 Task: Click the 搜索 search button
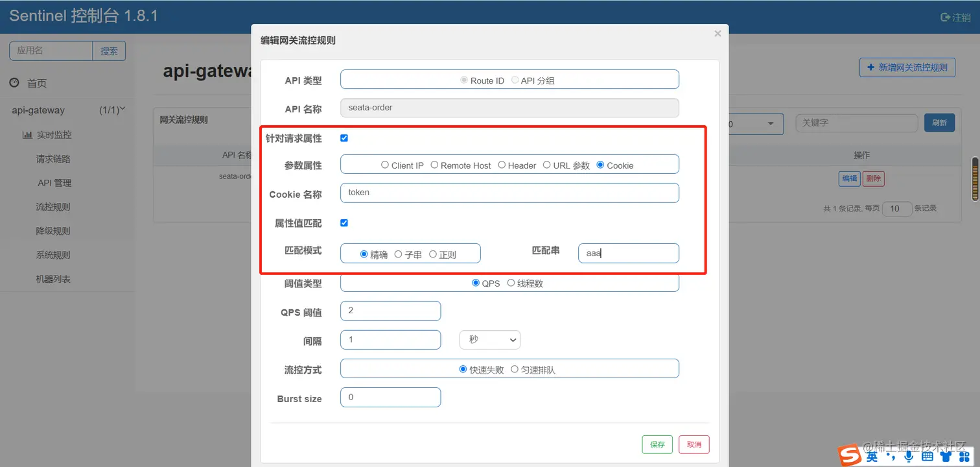109,51
